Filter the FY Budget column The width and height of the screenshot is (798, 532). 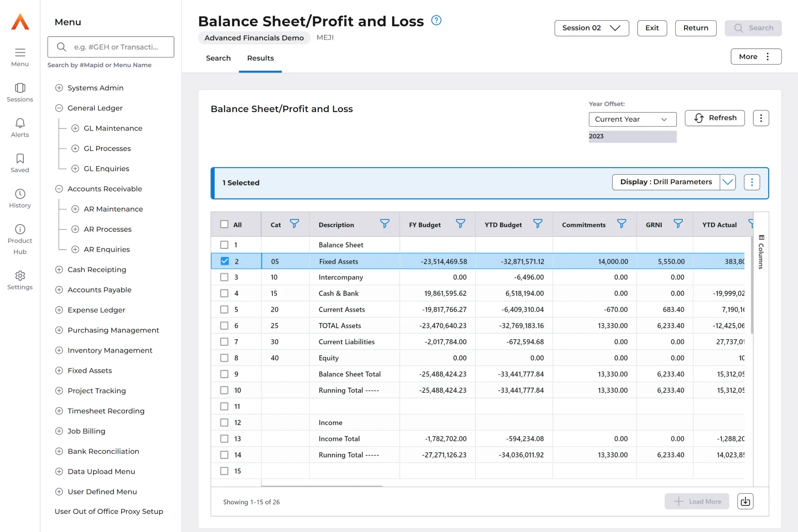(460, 224)
